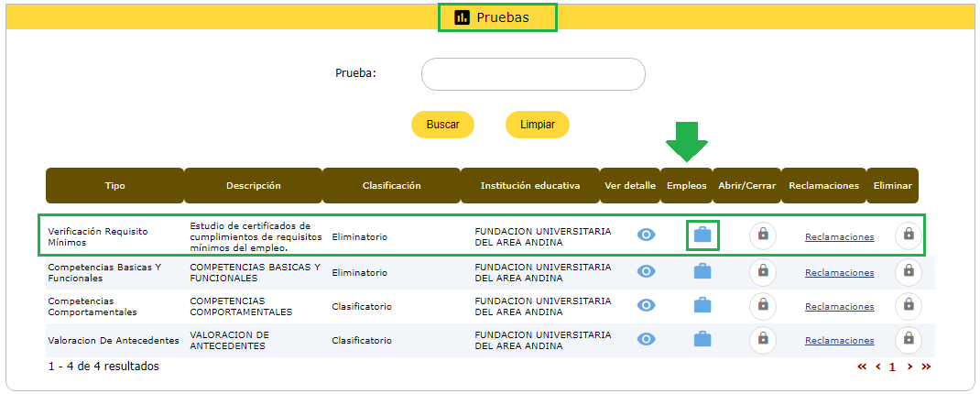This screenshot has width=980, height=394.
Task: View detail eye icon for Valoracion De Antecedentes
Action: coord(646,339)
